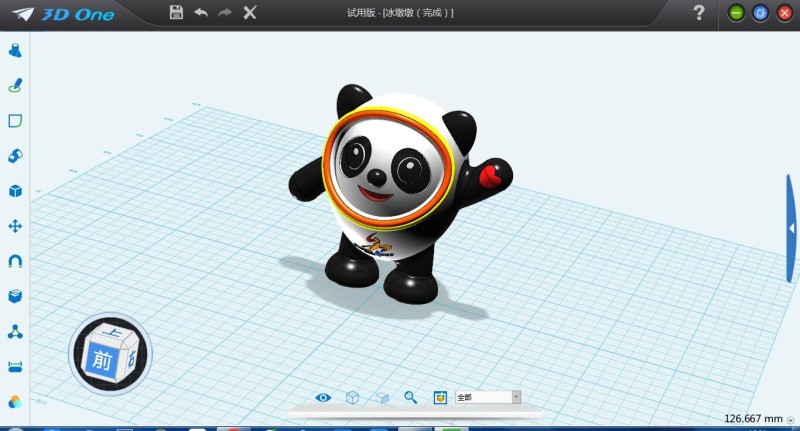Click the magnifier zoom view tool

411,397
